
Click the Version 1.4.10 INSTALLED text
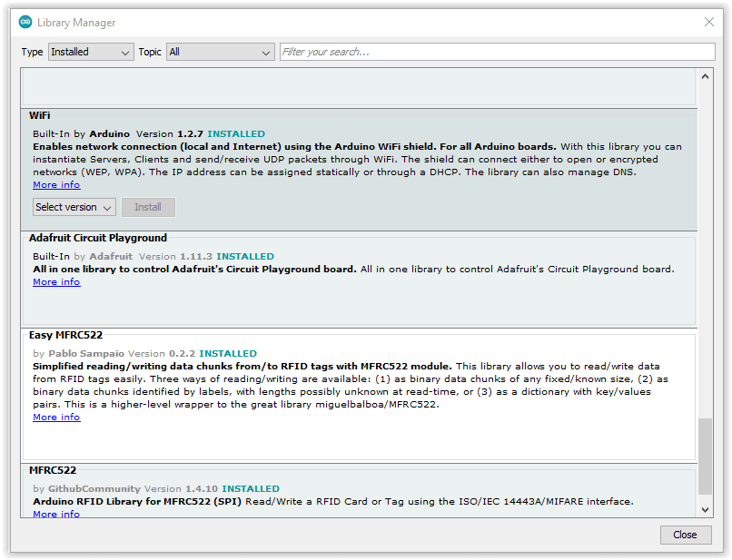212,488
